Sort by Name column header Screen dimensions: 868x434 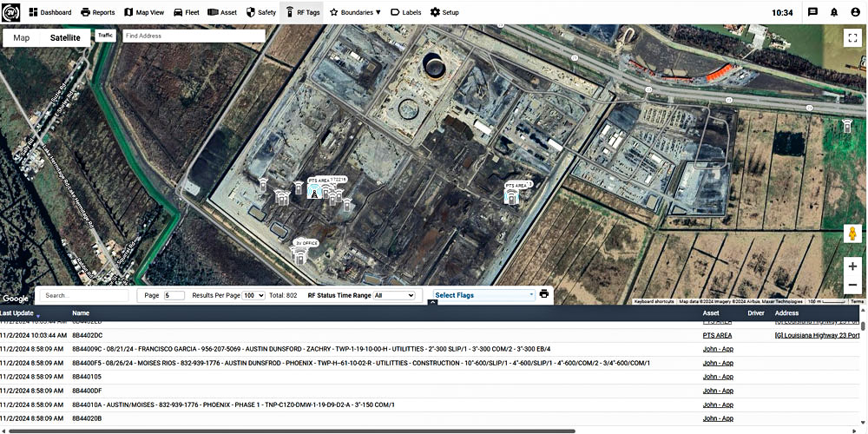pos(80,313)
